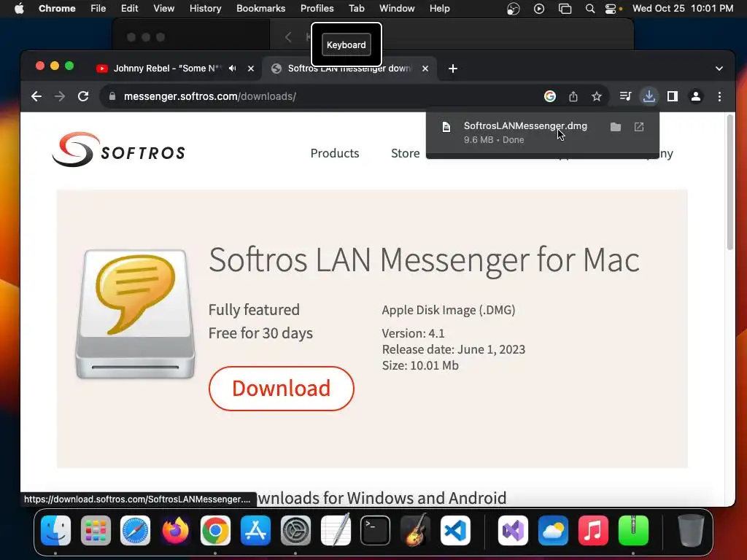Click the Softros disk image illustration
The image size is (747, 560).
(135, 314)
